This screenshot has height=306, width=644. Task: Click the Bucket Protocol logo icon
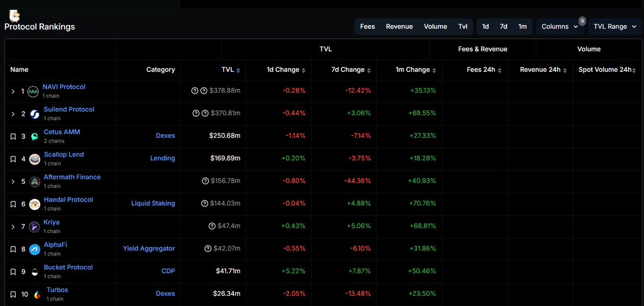point(34,272)
